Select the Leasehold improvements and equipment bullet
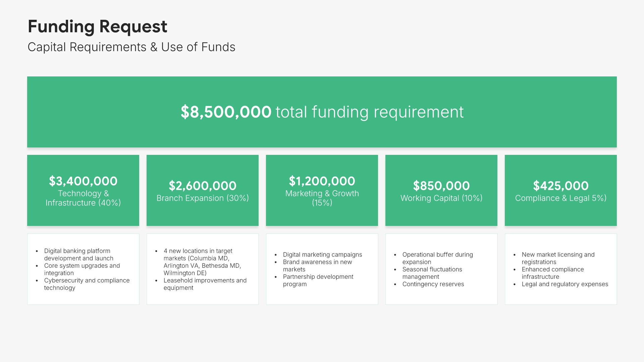 (205, 284)
